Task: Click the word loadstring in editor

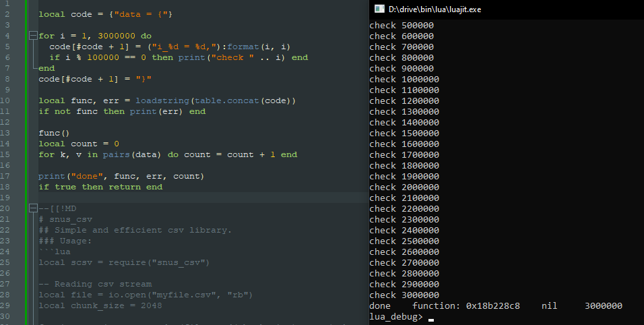Action: (162, 100)
